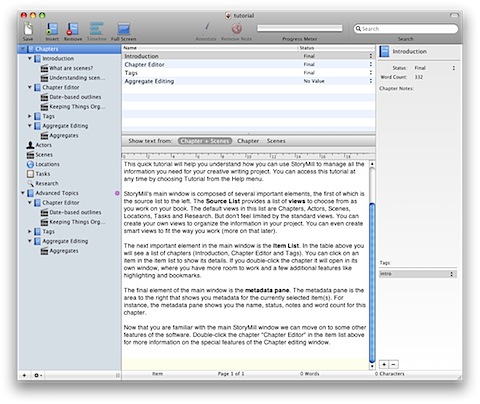Collapse the Advanced Topics disclosure triangle
Viewport: 480px width, 404px height.
pos(23,193)
